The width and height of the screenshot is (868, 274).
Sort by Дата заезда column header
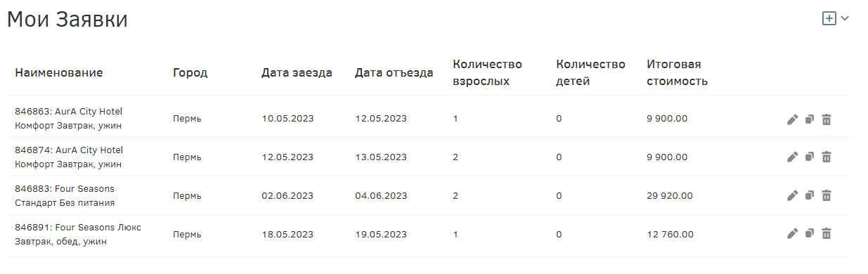tap(297, 73)
